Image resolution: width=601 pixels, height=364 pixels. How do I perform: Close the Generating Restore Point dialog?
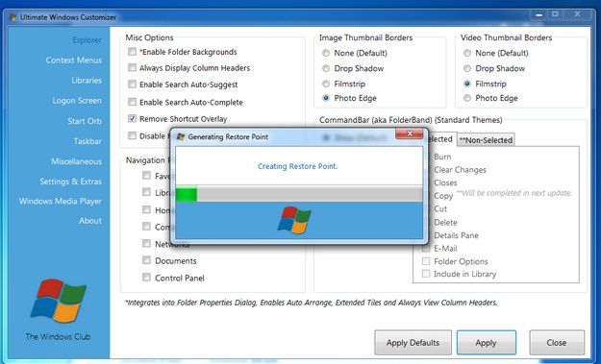(x=410, y=133)
